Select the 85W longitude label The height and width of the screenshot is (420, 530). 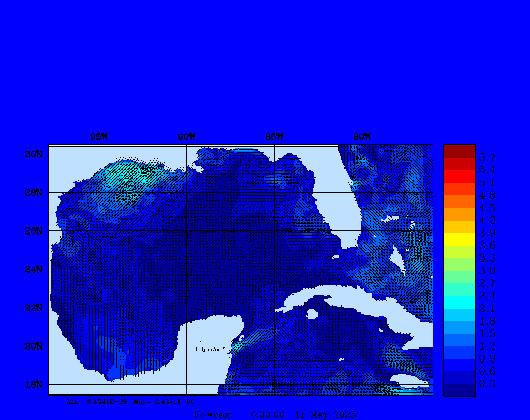pyautogui.click(x=274, y=137)
